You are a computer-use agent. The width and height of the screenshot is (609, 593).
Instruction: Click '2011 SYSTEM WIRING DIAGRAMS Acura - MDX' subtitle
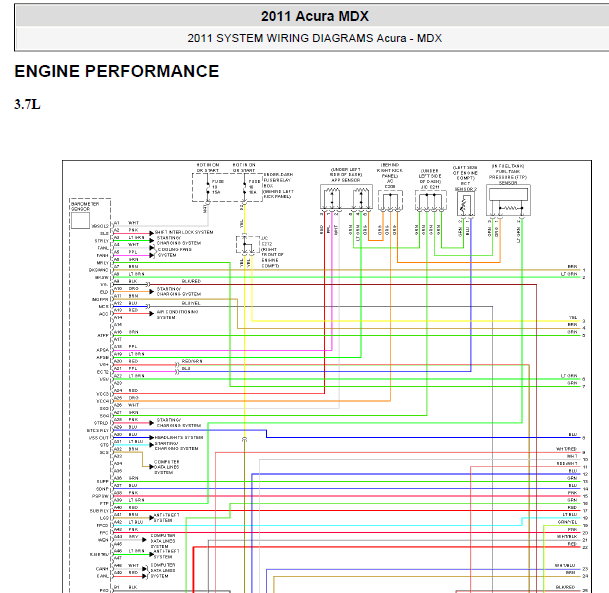point(315,38)
